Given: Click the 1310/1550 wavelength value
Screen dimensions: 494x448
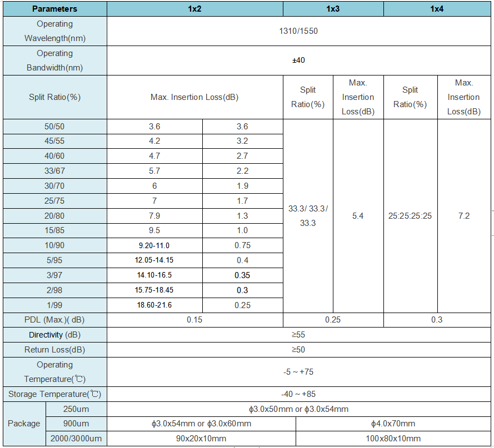Looking at the screenshot, I should pyautogui.click(x=298, y=31).
